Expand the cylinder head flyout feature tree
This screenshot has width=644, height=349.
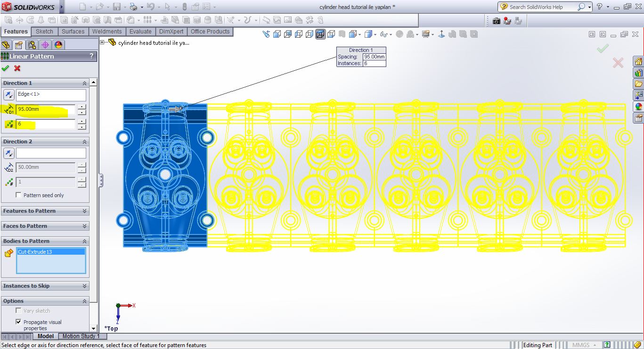pyautogui.click(x=103, y=42)
